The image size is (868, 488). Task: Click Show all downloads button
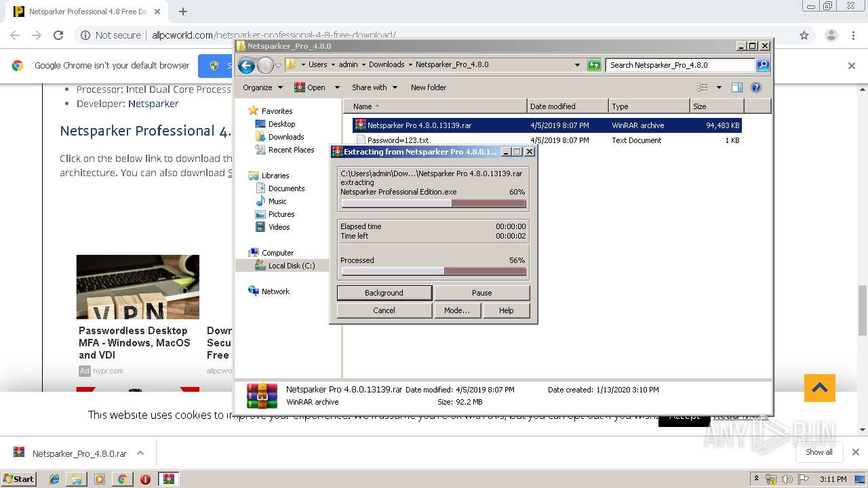(819, 452)
